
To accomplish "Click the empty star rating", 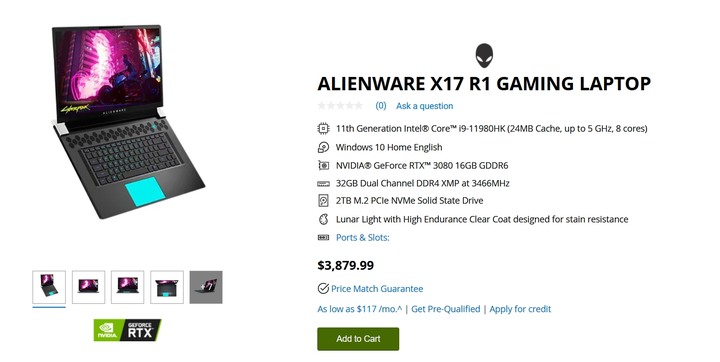I will click(340, 106).
